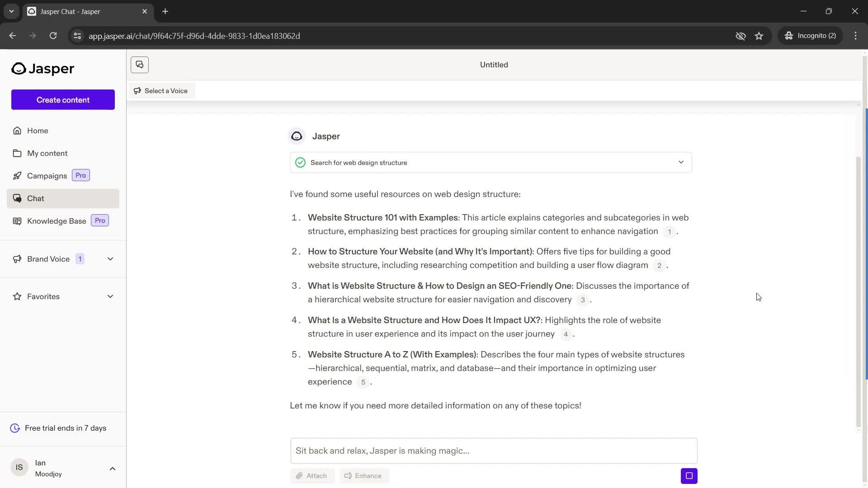Image resolution: width=868 pixels, height=488 pixels.
Task: Expand the Brand Voice section
Action: 110,259
